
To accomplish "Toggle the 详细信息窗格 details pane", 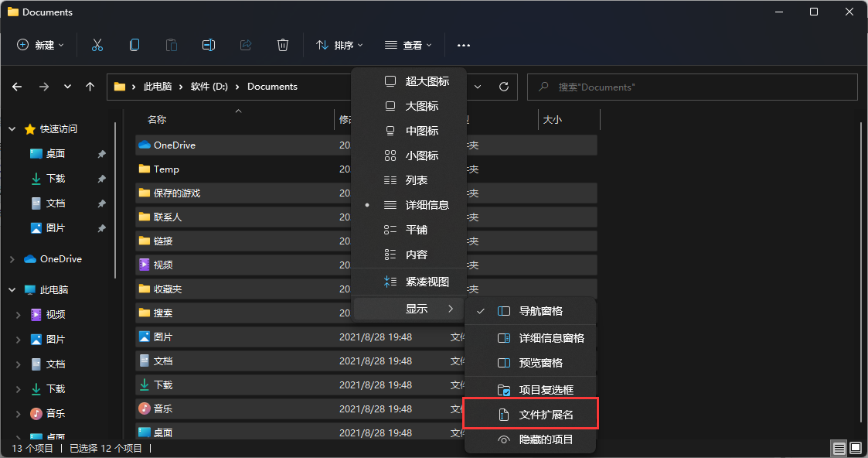I will (529, 338).
